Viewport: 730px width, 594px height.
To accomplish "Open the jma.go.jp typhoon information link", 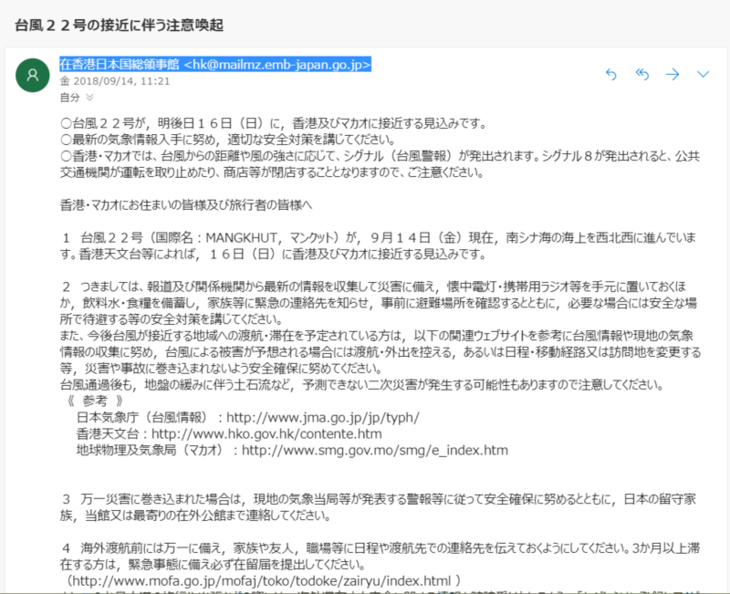I will pos(323,417).
